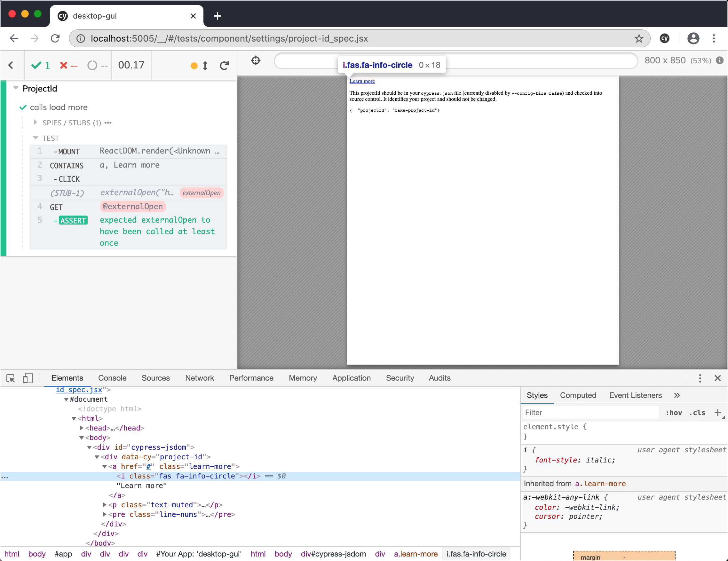This screenshot has height=561, width=728.
Task: Switch to the Console tab in DevTools
Action: (112, 378)
